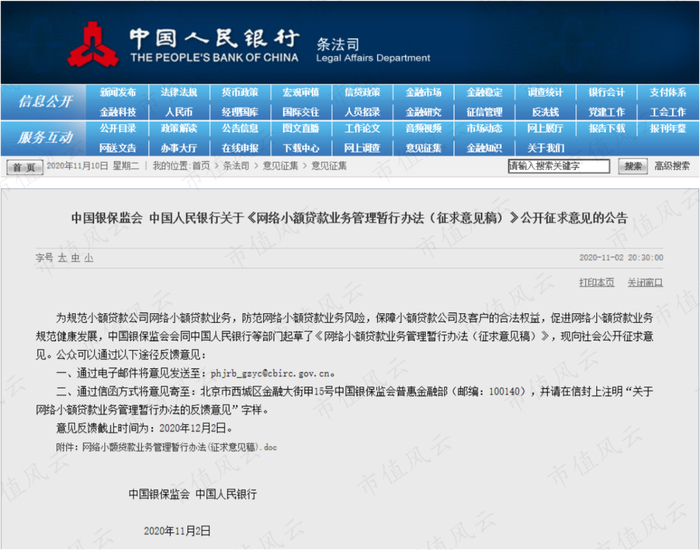Set font size to 大
Image resolution: width=700 pixels, height=550 pixels.
pos(62,258)
